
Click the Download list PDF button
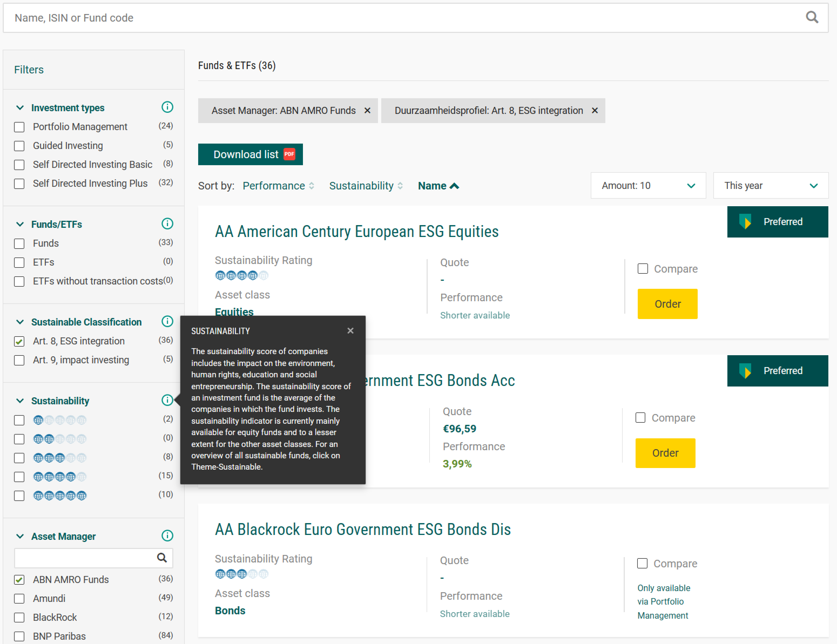(250, 154)
